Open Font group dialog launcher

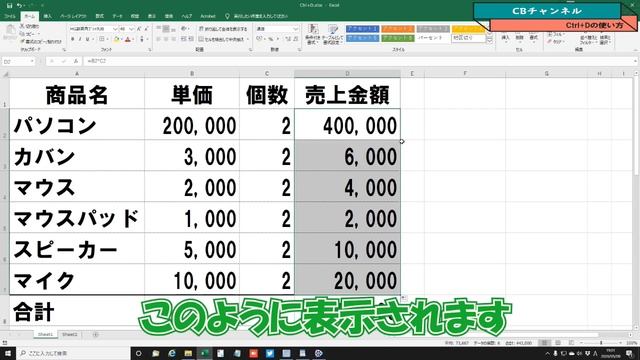[150, 49]
